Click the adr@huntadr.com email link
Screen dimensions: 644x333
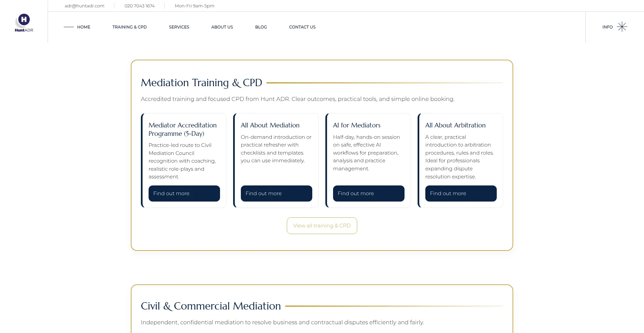click(x=85, y=6)
